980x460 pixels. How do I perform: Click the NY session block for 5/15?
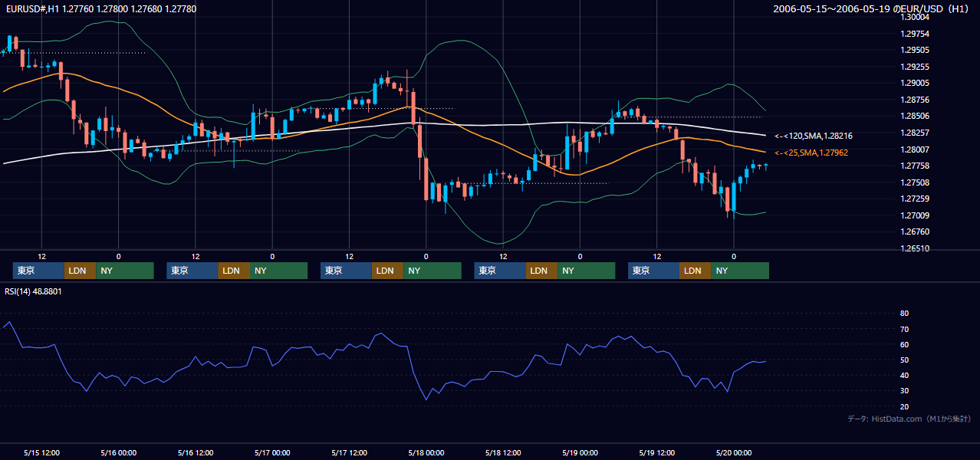tap(124, 271)
